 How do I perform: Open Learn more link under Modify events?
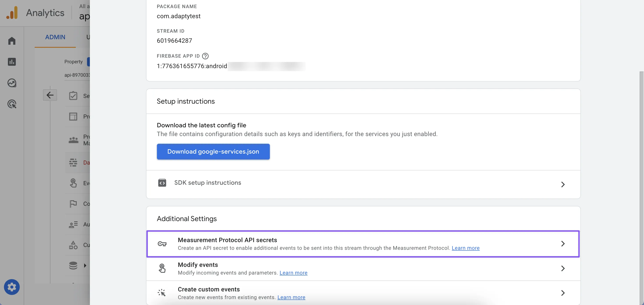[x=293, y=273]
